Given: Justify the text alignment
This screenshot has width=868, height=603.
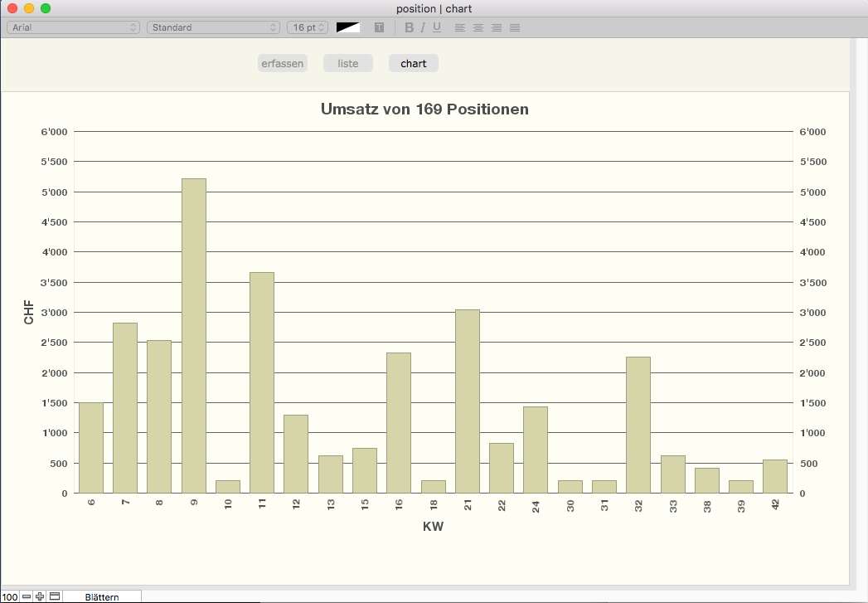Looking at the screenshot, I should (x=515, y=27).
